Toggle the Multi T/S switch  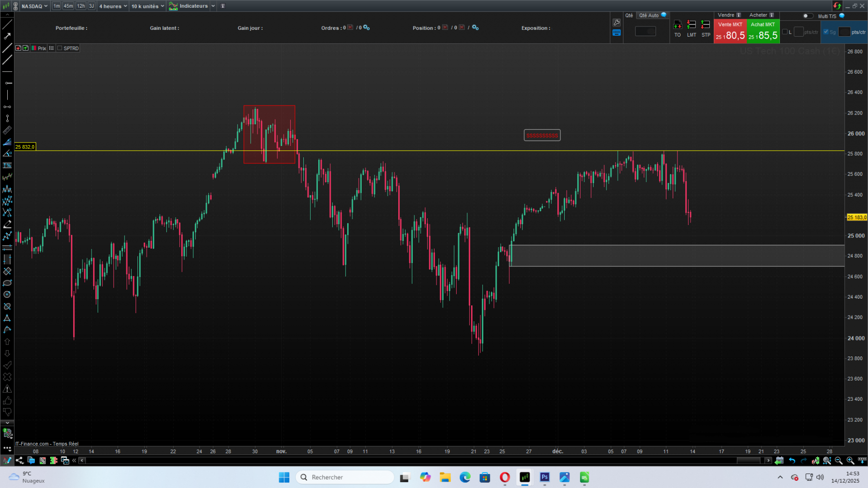pos(808,15)
